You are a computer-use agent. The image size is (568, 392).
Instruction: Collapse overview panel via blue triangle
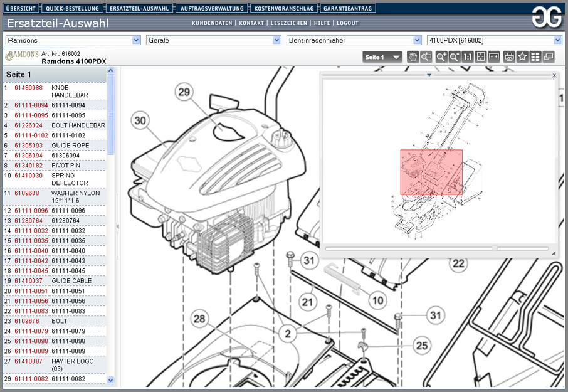pos(429,75)
